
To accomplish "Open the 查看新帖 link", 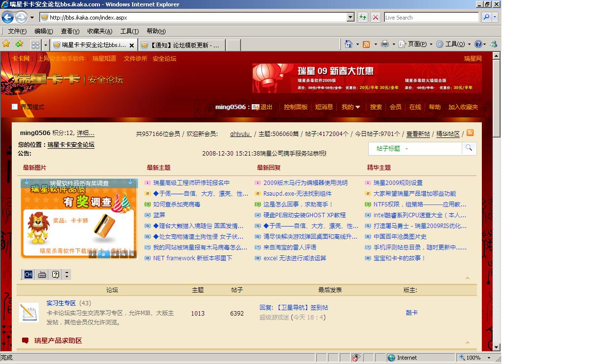I will tap(418, 134).
